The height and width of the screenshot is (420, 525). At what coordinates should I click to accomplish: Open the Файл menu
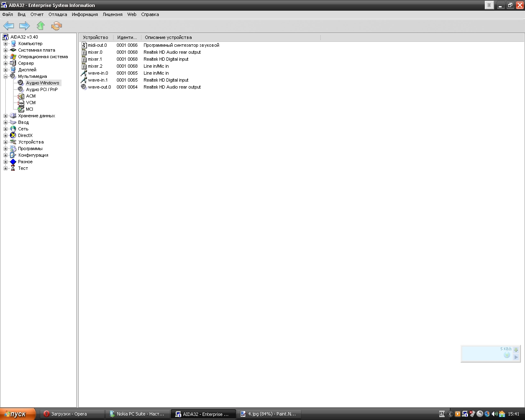7,14
